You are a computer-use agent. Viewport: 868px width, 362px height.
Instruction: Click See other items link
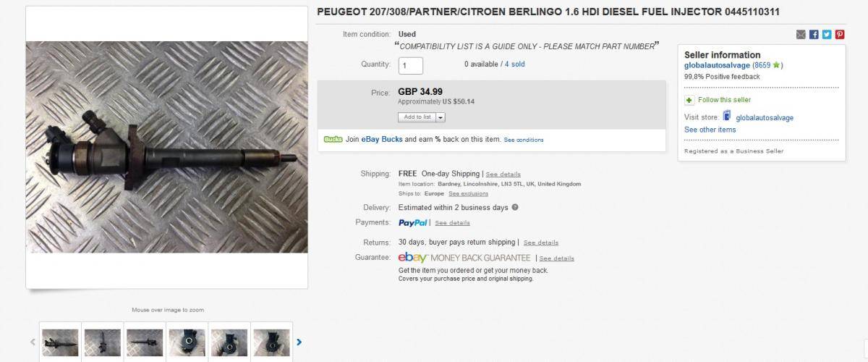pyautogui.click(x=710, y=130)
